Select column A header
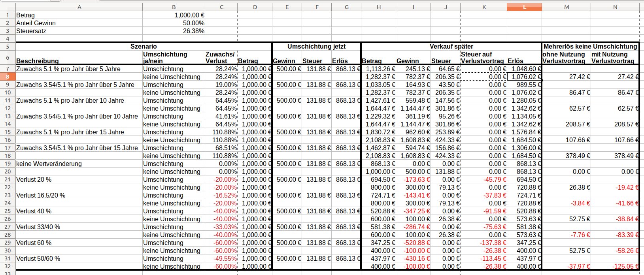This screenshot has width=644, height=275. (x=79, y=7)
